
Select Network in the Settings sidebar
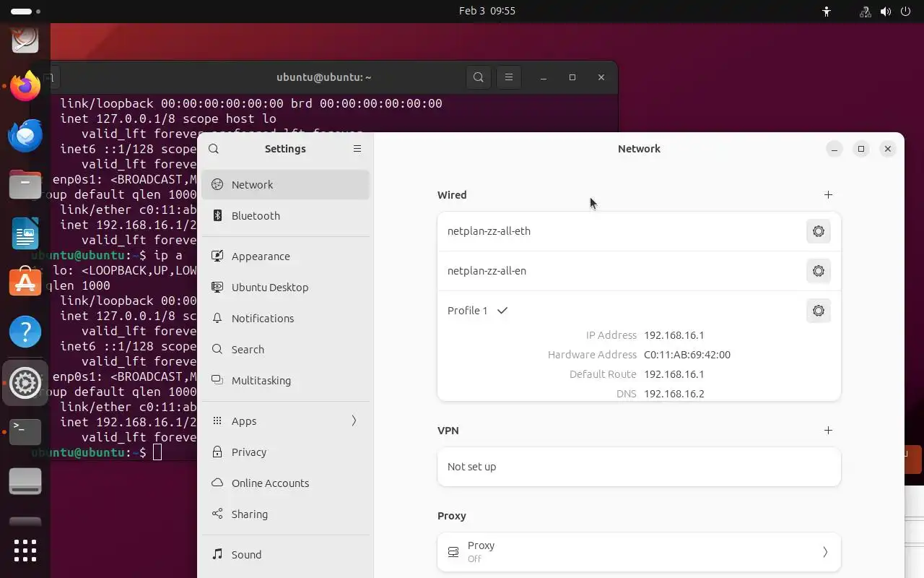(286, 185)
